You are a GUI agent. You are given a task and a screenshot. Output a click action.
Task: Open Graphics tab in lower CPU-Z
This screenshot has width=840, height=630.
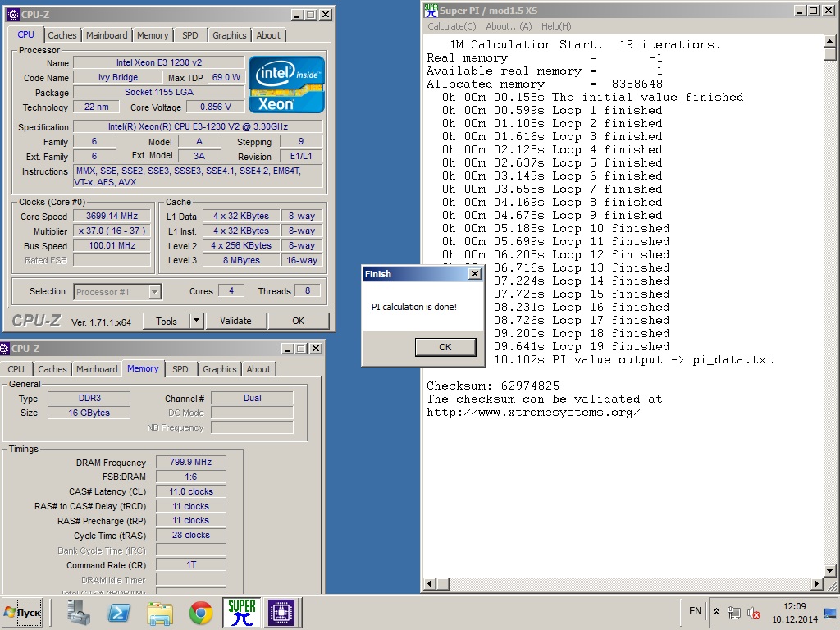coord(219,369)
